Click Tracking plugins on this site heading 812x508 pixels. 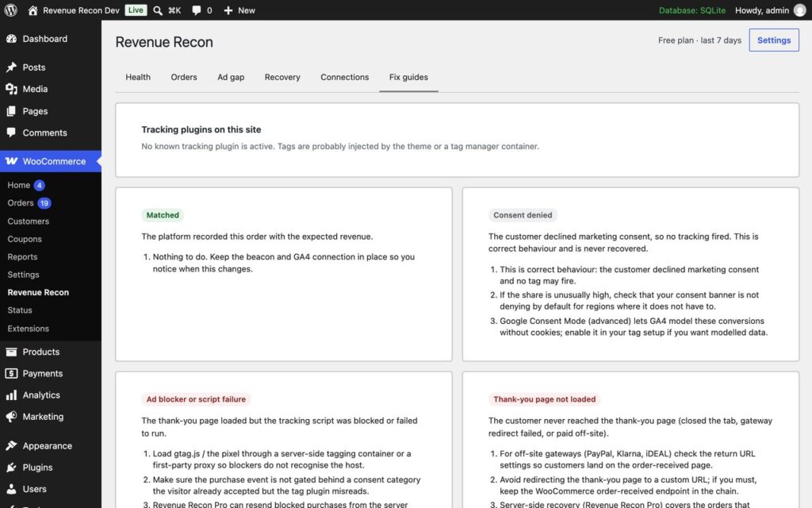click(x=201, y=129)
